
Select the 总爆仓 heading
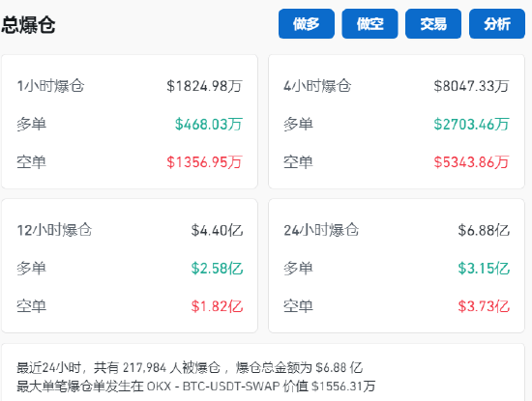[28, 25]
